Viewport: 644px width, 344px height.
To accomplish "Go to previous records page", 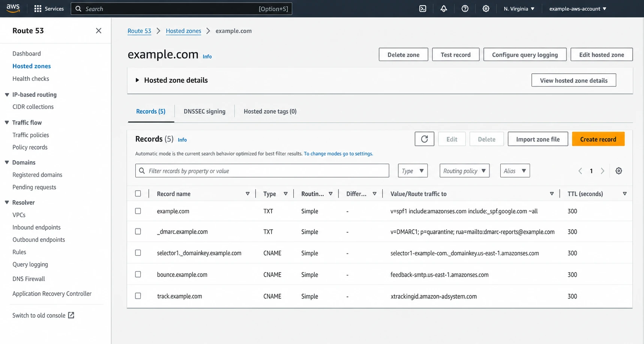I will [580, 171].
